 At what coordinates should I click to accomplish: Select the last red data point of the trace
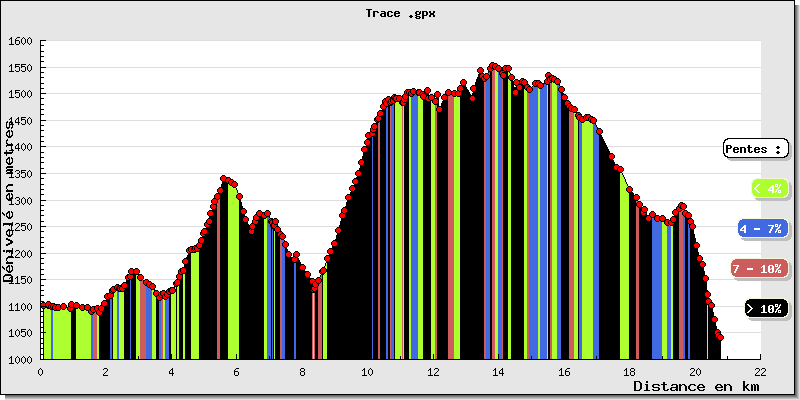tap(720, 337)
